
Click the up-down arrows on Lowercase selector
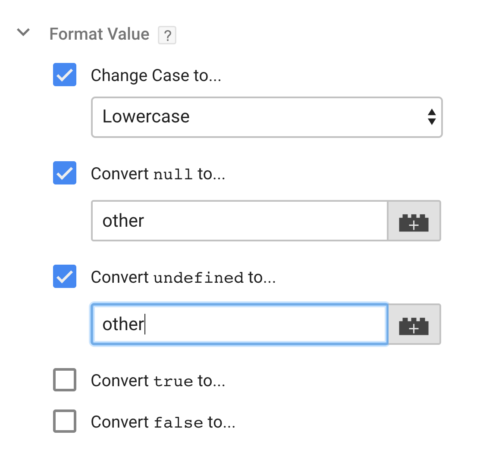pos(432,117)
